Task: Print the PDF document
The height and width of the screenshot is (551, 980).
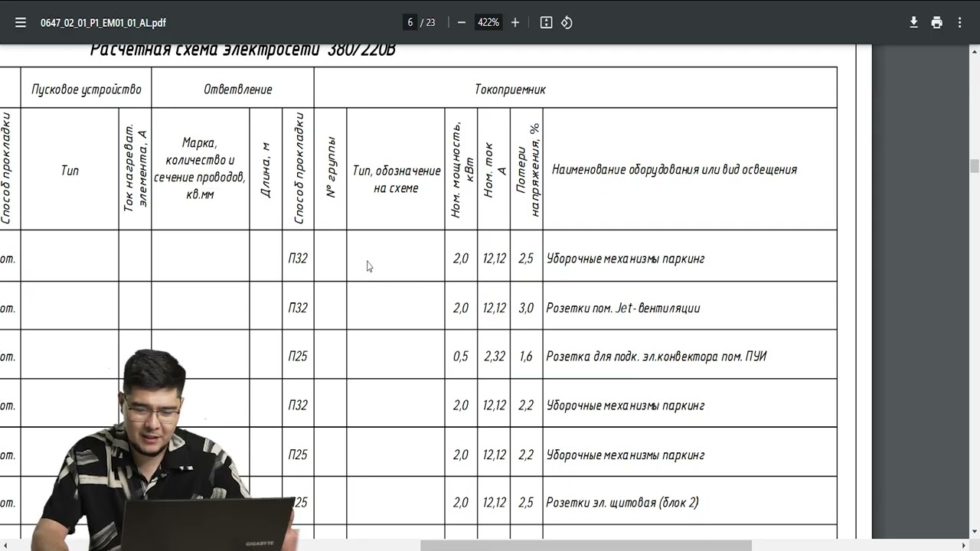Action: (936, 23)
